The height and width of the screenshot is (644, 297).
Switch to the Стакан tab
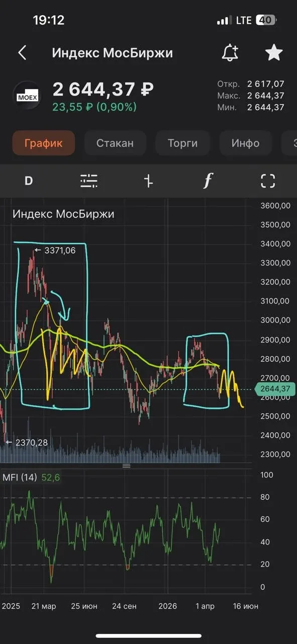click(115, 143)
